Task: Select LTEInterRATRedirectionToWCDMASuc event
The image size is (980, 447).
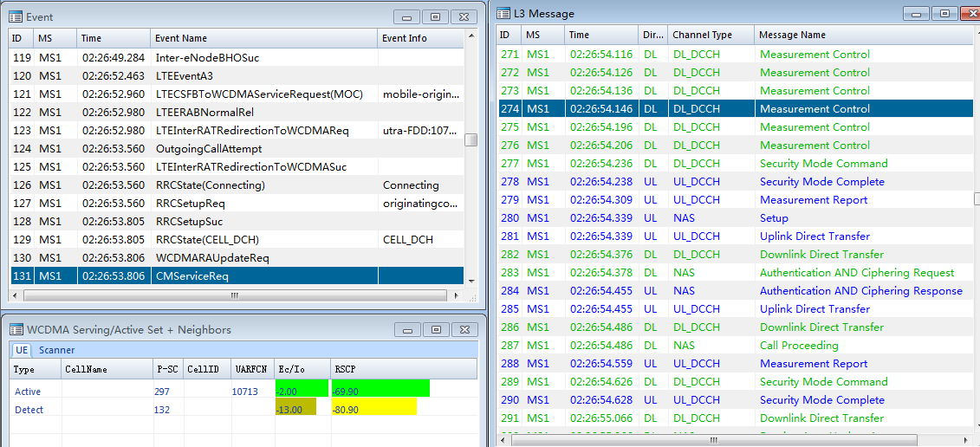Action: point(237,167)
